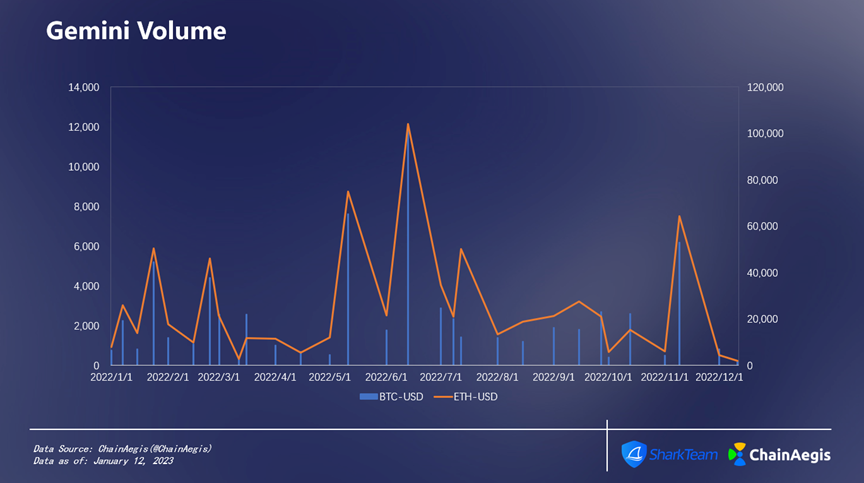This screenshot has width=864, height=483.
Task: Click the BTC-USD blue legend swatch
Action: (369, 397)
